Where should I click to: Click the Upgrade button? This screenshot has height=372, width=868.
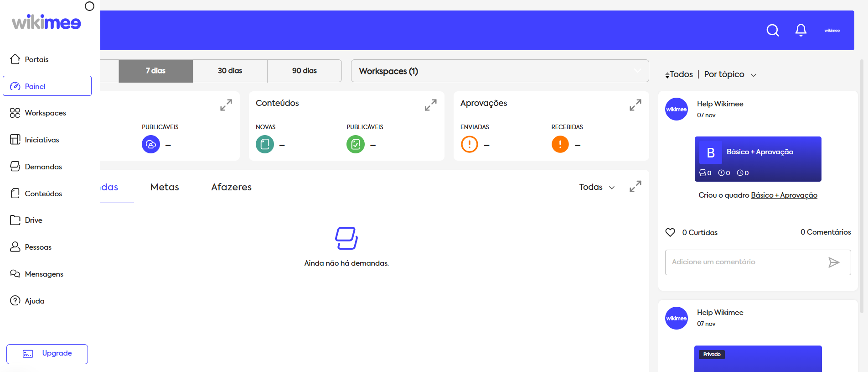click(x=47, y=354)
